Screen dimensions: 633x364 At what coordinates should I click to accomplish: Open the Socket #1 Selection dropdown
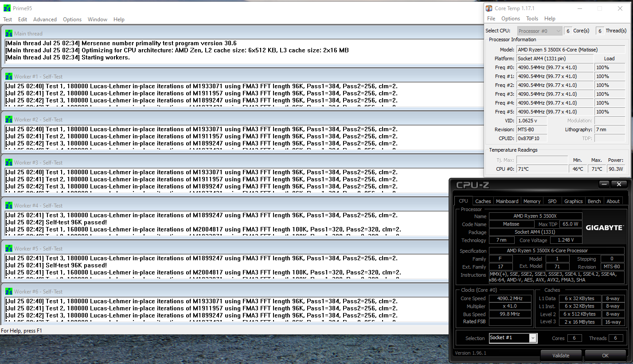pyautogui.click(x=513, y=338)
